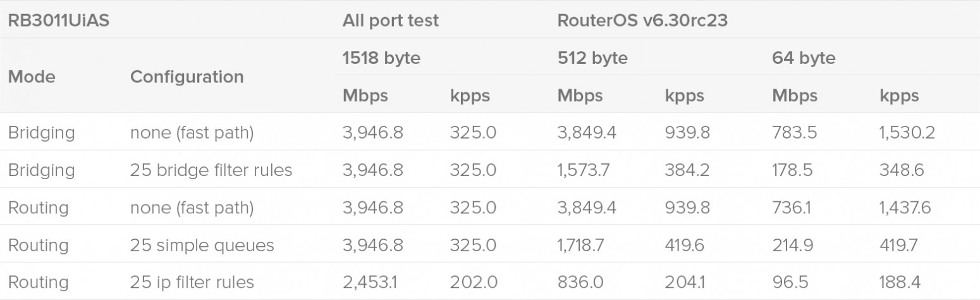Select the 25 simple queues cell
The image size is (980, 300).
click(202, 245)
